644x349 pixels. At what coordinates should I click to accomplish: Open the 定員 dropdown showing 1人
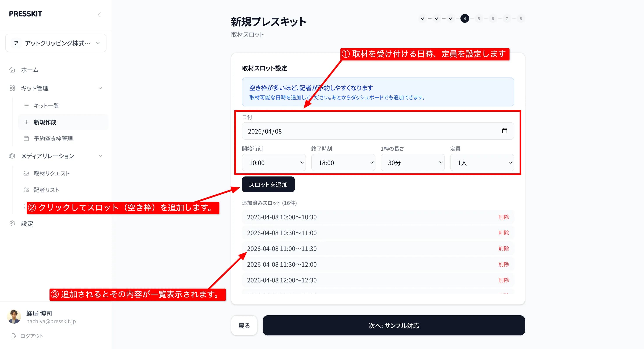(482, 163)
